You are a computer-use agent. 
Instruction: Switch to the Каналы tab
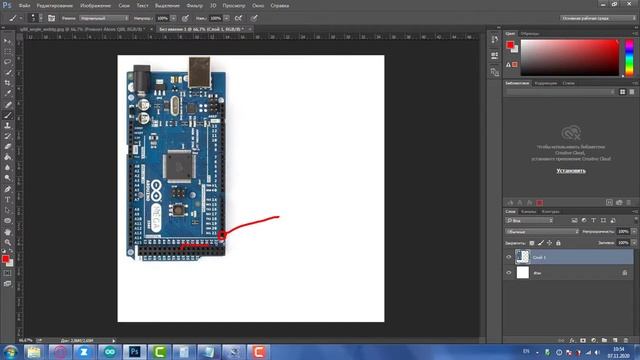point(529,211)
